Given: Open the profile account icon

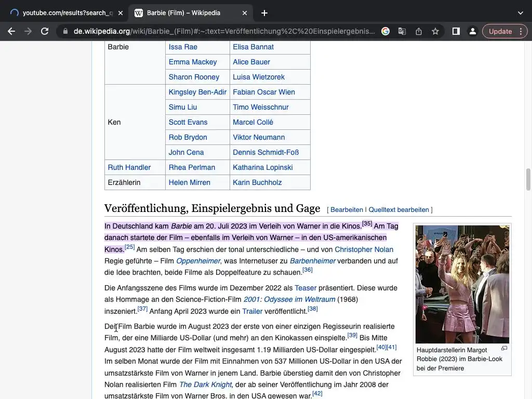Looking at the screenshot, I should (472, 31).
